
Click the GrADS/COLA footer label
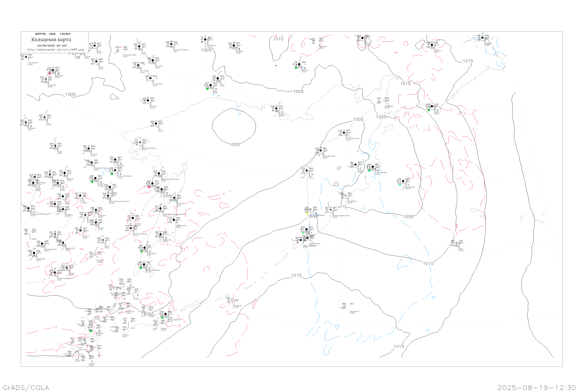(26, 387)
